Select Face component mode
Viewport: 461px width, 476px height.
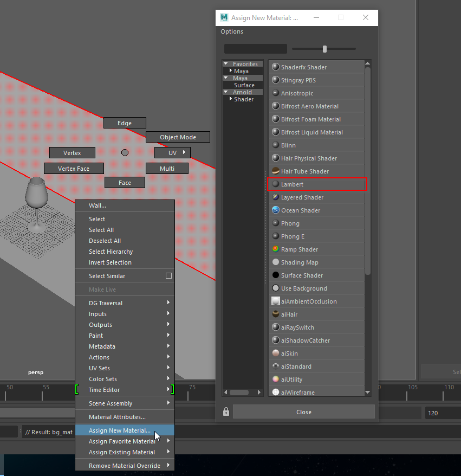coord(125,183)
